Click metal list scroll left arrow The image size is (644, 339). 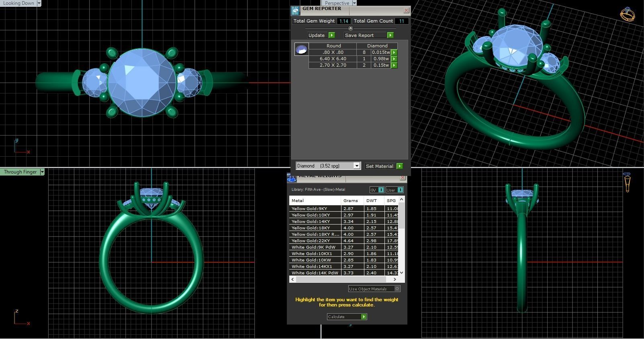point(292,279)
